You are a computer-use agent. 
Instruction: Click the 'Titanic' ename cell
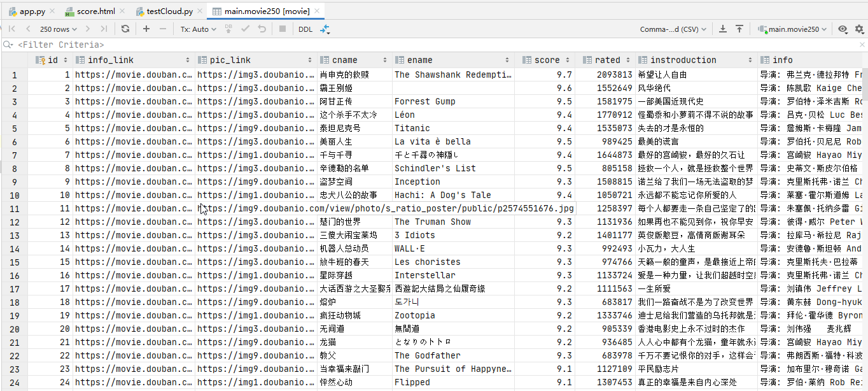click(453, 128)
